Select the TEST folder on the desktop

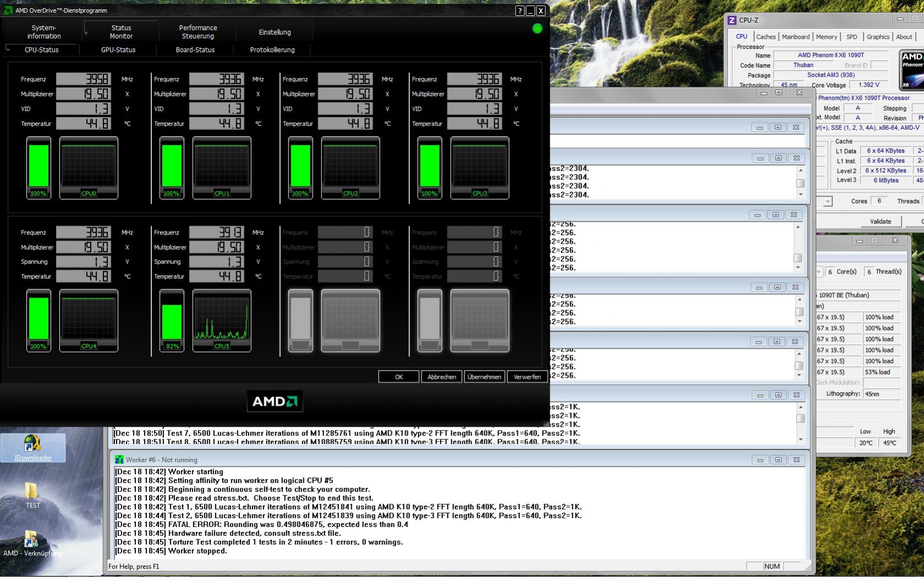click(32, 495)
